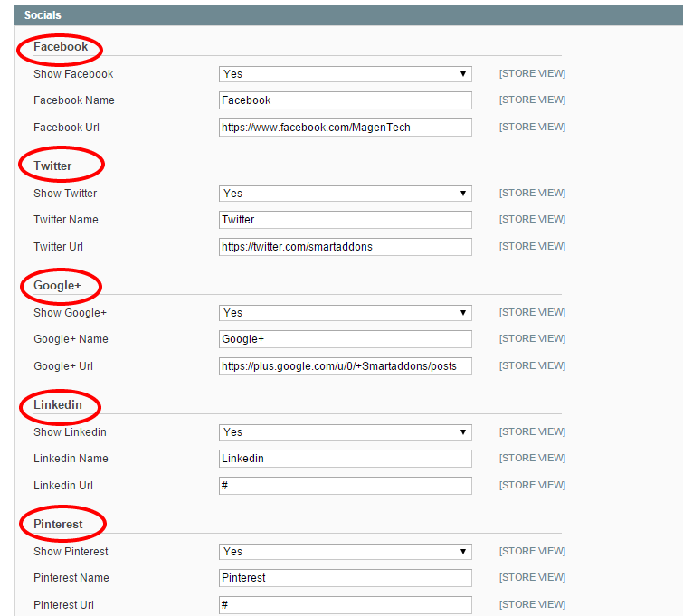Image resolution: width=683 pixels, height=616 pixels.
Task: Click the 'Google+ Name' label
Action: (71, 339)
